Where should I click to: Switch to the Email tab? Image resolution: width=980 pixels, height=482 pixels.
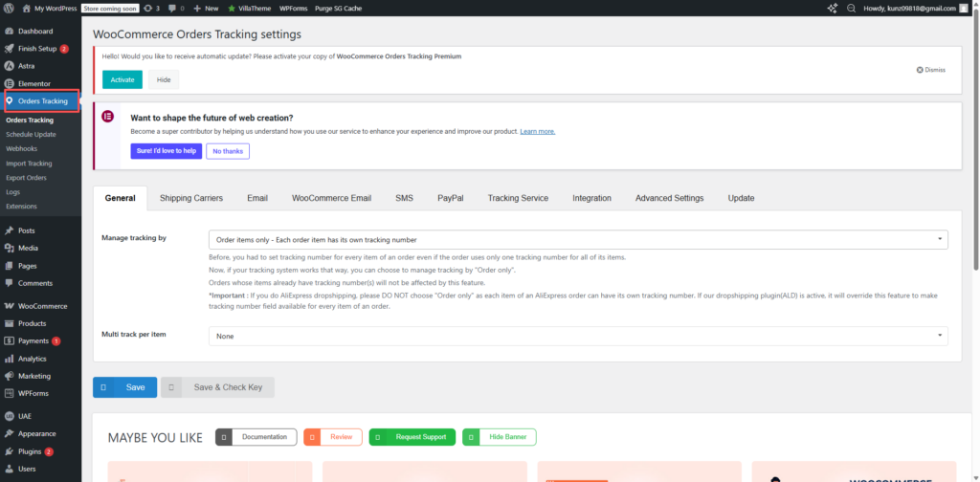click(257, 198)
